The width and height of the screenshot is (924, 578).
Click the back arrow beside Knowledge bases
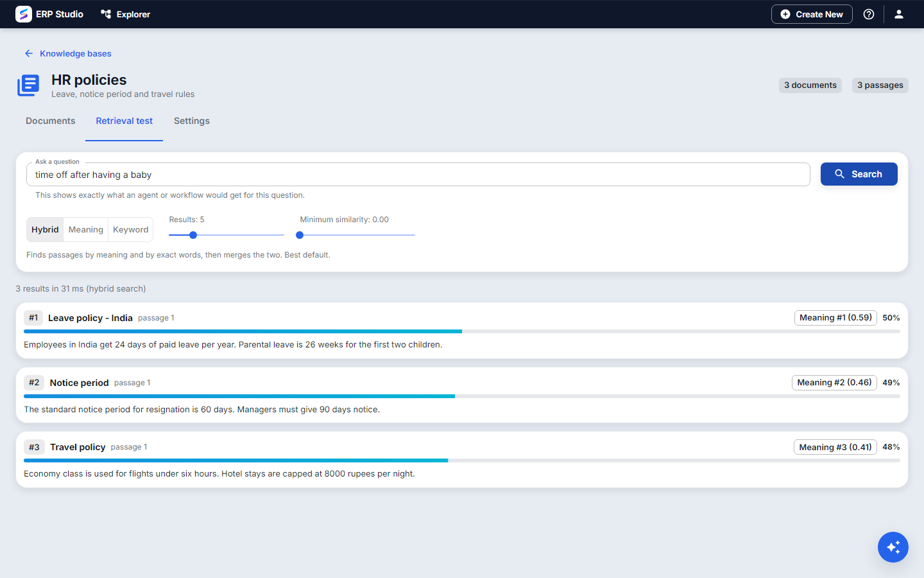(29, 53)
